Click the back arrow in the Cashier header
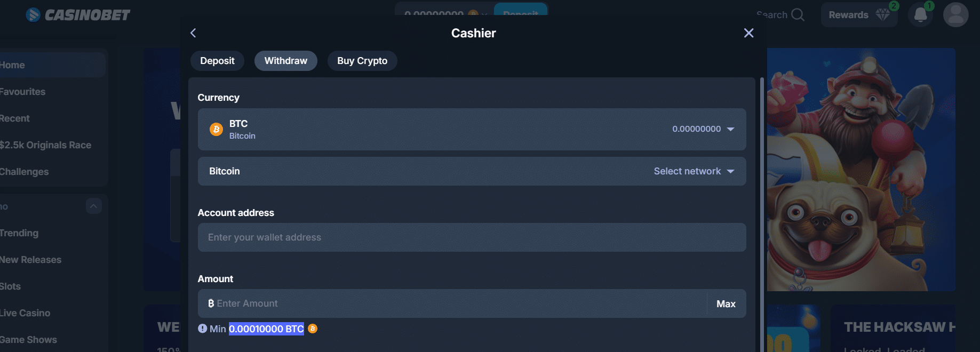Screen dimensions: 980x352 193,33
